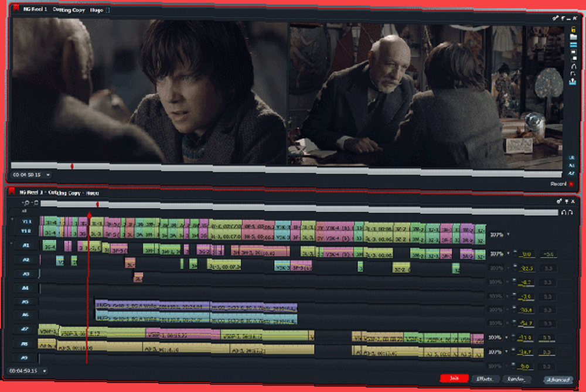Open the viewer timecode dropdown arrow
Screen dimensions: 586x392
point(48,175)
